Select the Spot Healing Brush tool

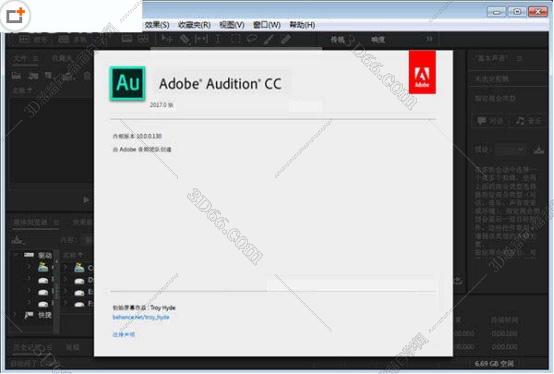click(x=286, y=39)
